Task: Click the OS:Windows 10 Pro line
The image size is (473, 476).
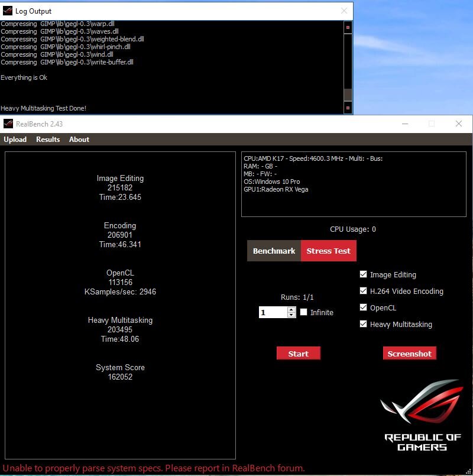Action: click(272, 182)
